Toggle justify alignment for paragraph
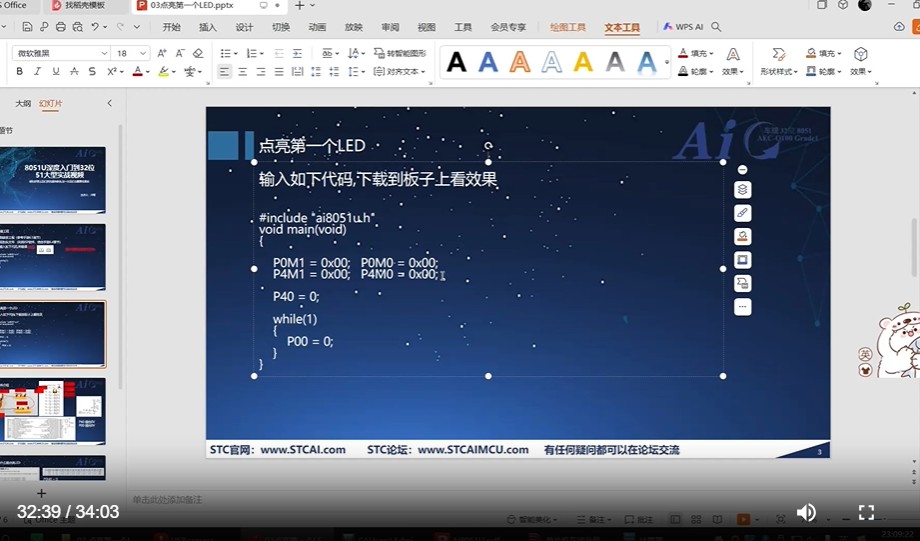The height and width of the screenshot is (541, 920). [279, 72]
